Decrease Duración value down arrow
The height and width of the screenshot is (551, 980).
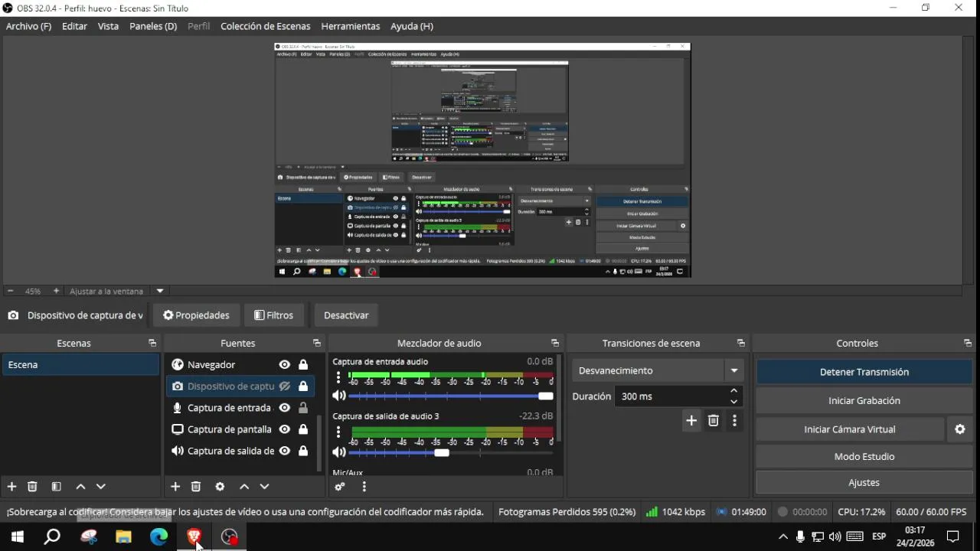(x=733, y=402)
